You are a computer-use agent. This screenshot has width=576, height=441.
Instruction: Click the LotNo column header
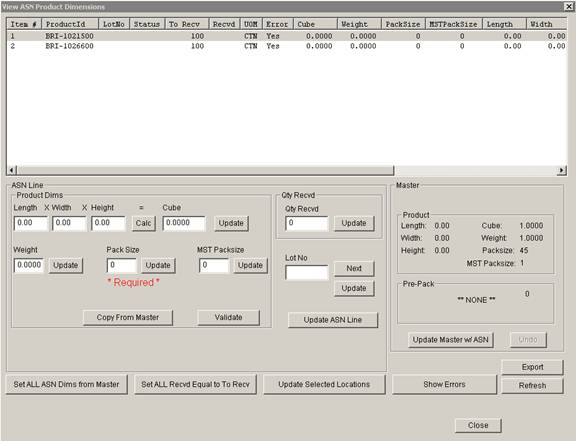[x=114, y=24]
